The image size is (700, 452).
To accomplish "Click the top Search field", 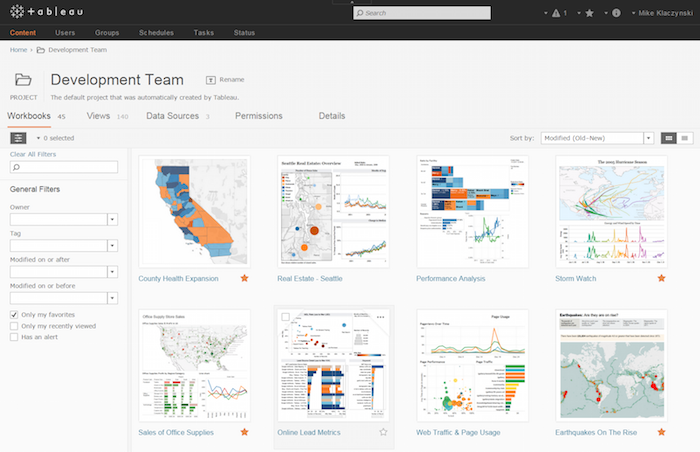I will 421,13.
